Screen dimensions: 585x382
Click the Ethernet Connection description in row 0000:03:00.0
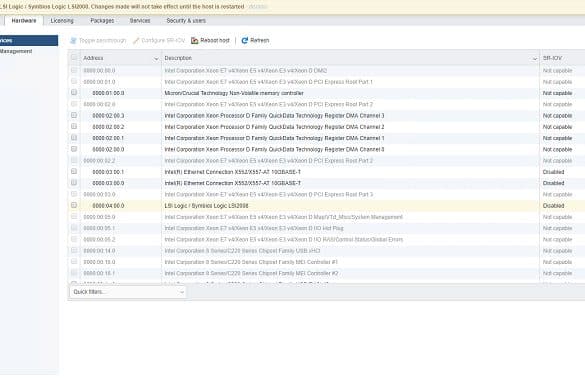[x=232, y=183]
